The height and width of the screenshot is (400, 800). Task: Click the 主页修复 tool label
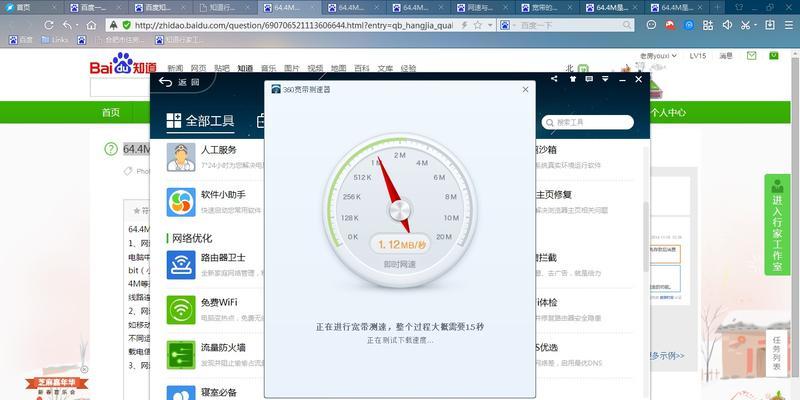click(554, 195)
